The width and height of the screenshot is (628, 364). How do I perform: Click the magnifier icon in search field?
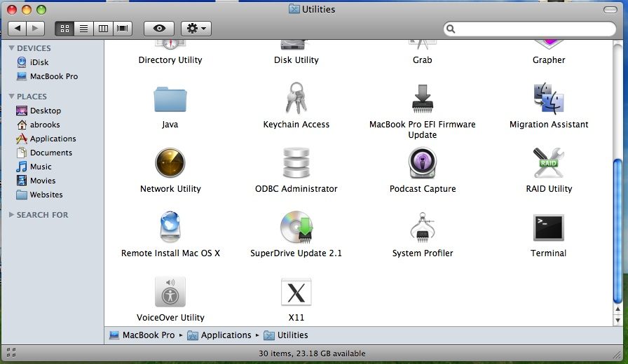tap(451, 29)
